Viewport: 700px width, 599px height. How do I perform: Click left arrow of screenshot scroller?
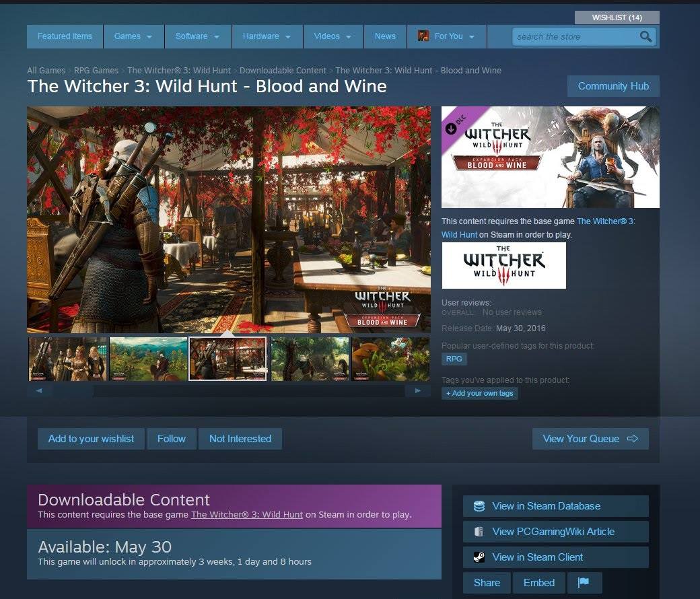point(39,390)
